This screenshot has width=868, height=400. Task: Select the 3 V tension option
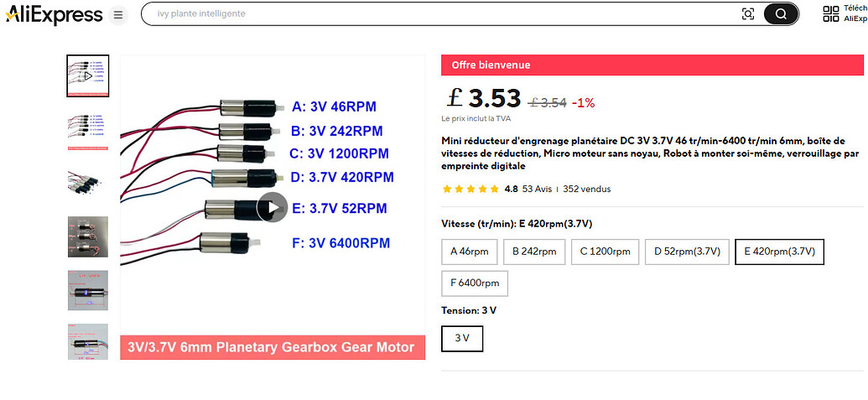(462, 339)
